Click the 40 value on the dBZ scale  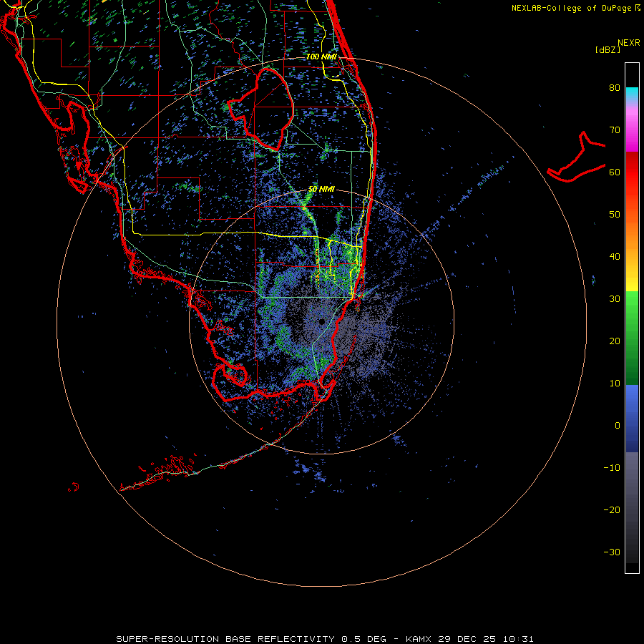coord(615,257)
